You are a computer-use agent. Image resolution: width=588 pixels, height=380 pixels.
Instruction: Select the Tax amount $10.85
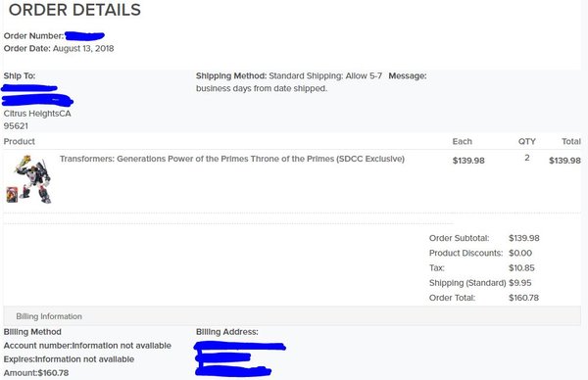[521, 268]
